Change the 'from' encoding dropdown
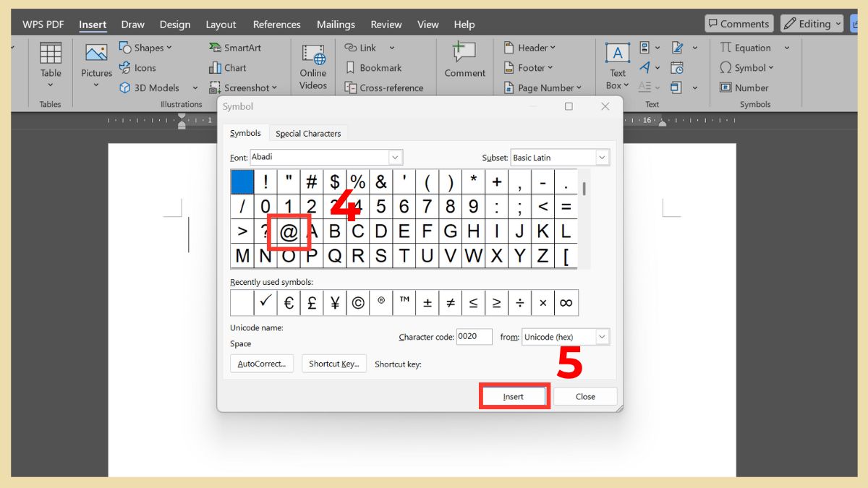Image resolution: width=868 pixels, height=488 pixels. (x=603, y=336)
